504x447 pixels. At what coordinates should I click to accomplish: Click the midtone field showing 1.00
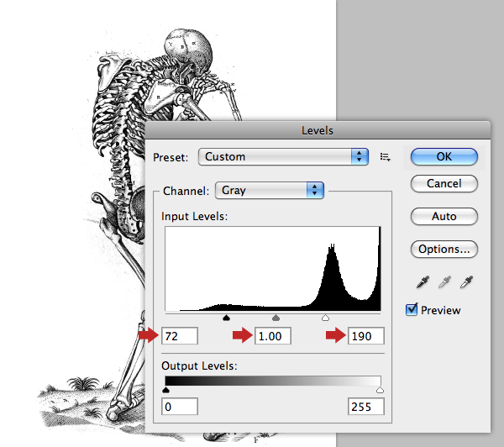[273, 336]
